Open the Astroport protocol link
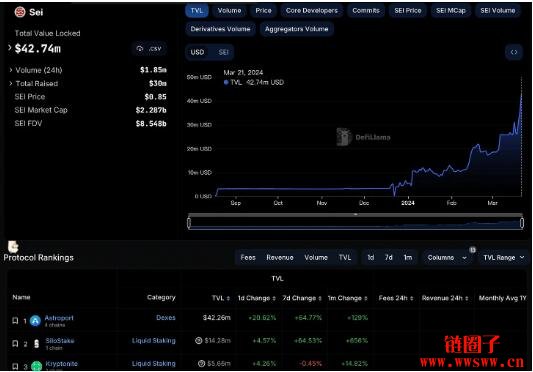Screen dimensions: 533x372 coord(59,318)
